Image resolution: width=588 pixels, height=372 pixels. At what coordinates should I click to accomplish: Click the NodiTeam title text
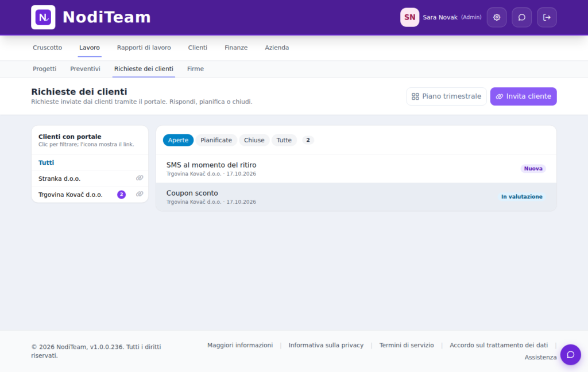pyautogui.click(x=106, y=17)
